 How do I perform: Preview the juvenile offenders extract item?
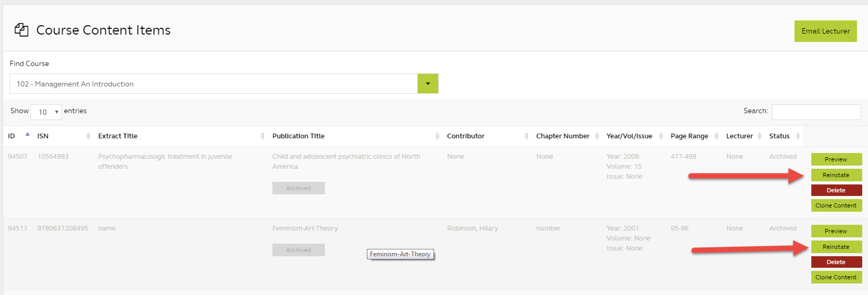pyautogui.click(x=836, y=159)
